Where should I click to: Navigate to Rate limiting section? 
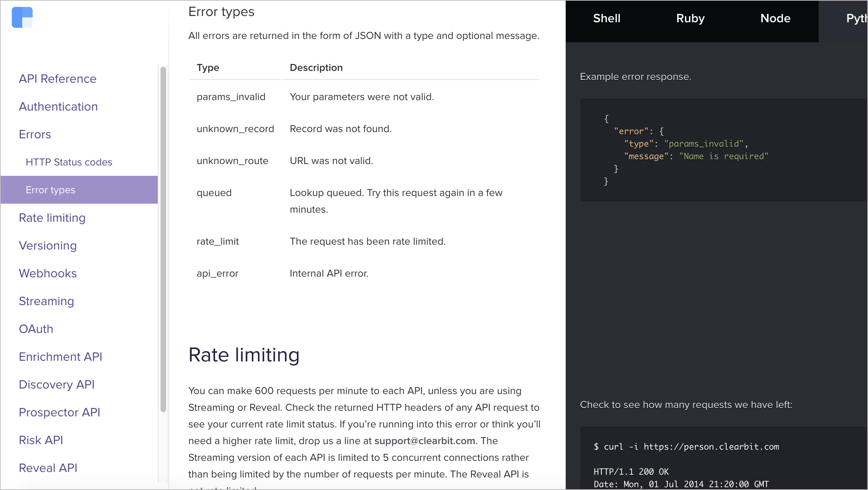click(52, 218)
